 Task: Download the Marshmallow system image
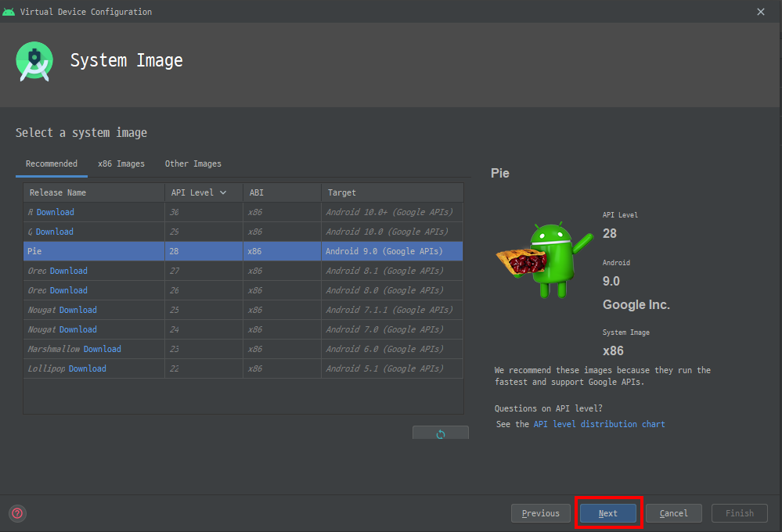tap(103, 349)
